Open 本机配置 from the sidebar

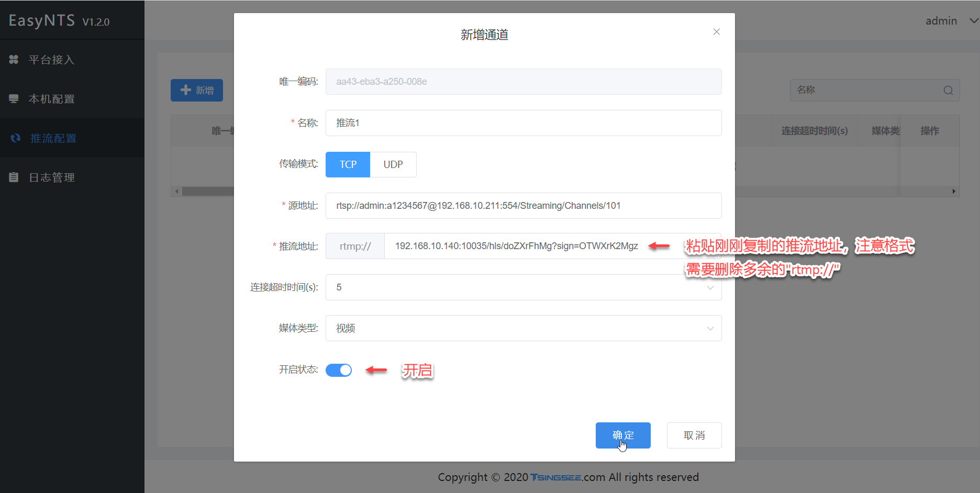[52, 98]
